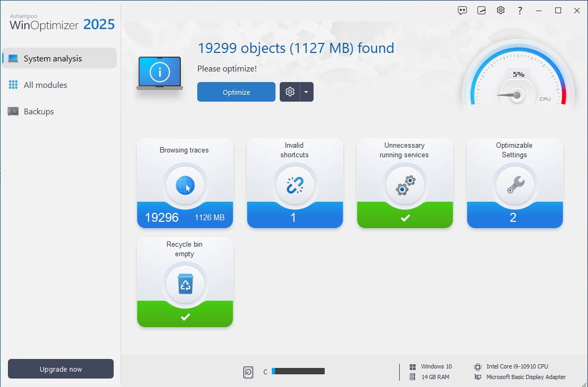Click the 'Please optimize!' text

coord(227,69)
